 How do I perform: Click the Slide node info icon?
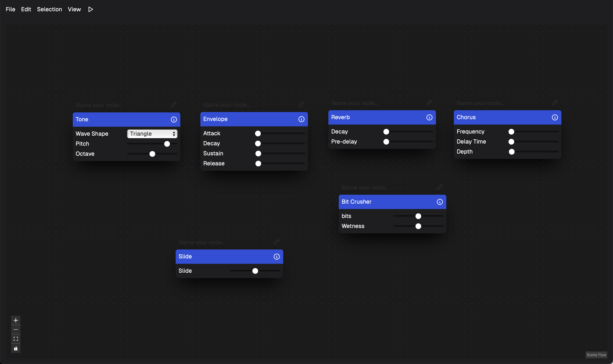click(277, 257)
